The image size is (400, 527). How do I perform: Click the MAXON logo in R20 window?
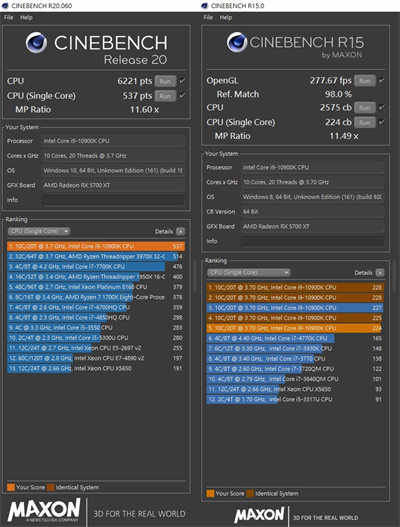click(x=44, y=510)
